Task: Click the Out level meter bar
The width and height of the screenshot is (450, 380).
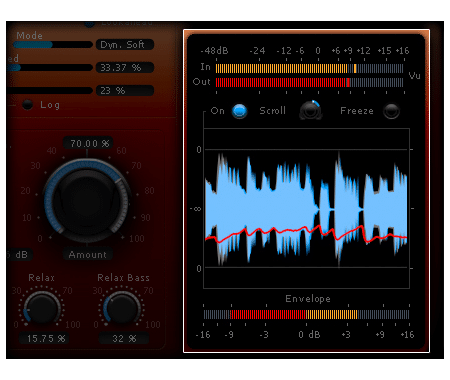Action: click(309, 82)
